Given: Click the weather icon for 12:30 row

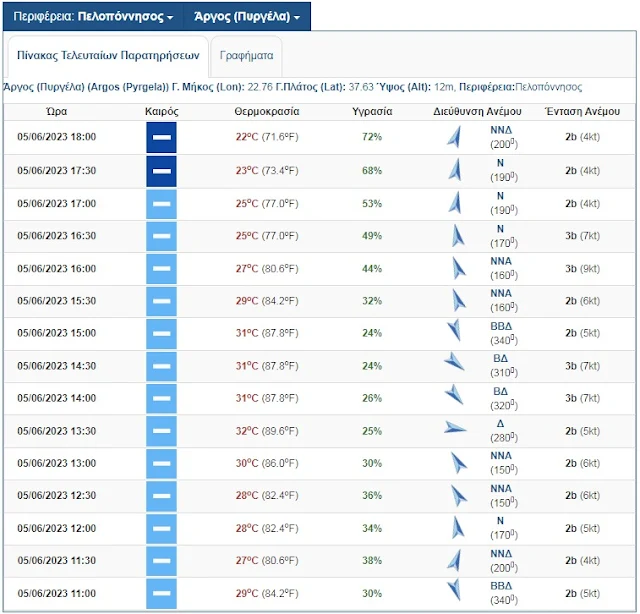Looking at the screenshot, I should click(162, 496).
